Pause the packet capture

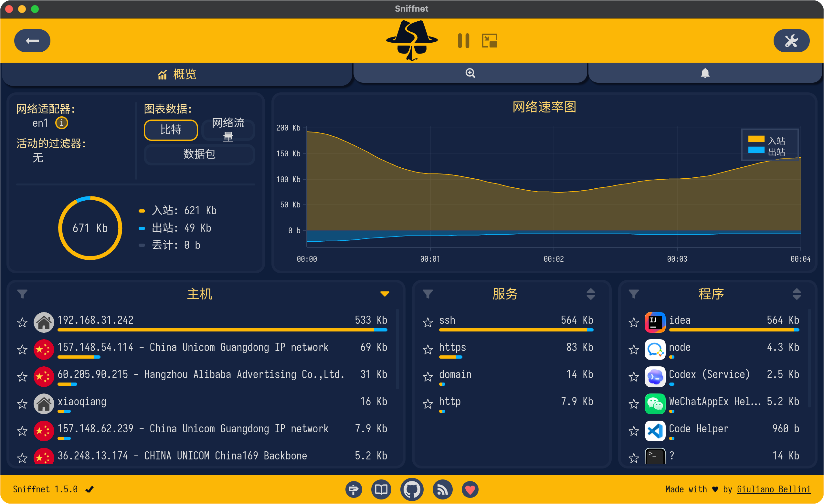point(463,41)
